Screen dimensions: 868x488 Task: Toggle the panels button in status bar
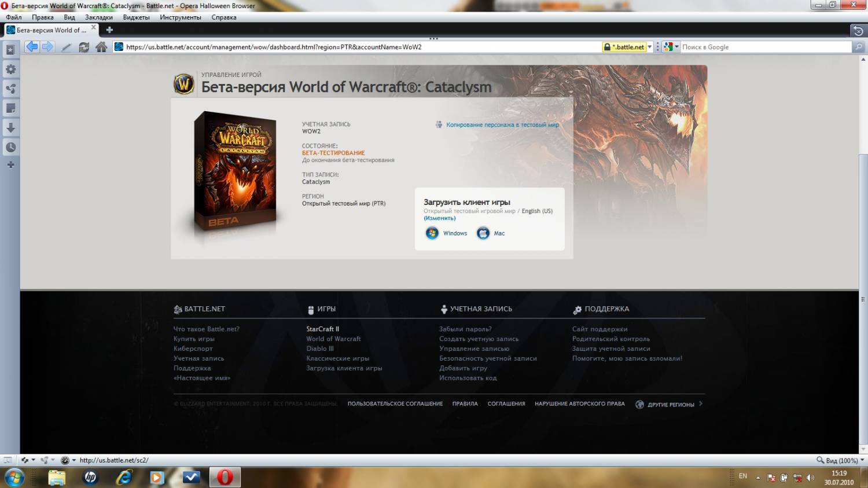[x=8, y=460]
